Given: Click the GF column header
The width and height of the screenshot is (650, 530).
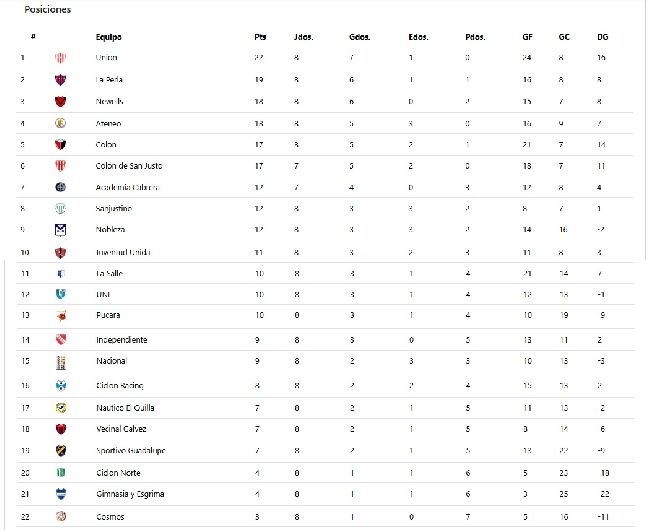Looking at the screenshot, I should point(527,37).
